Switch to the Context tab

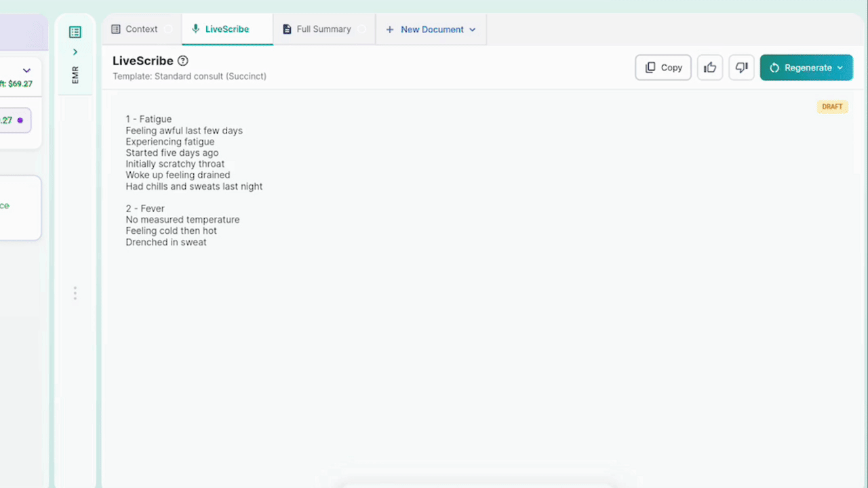[x=141, y=28]
